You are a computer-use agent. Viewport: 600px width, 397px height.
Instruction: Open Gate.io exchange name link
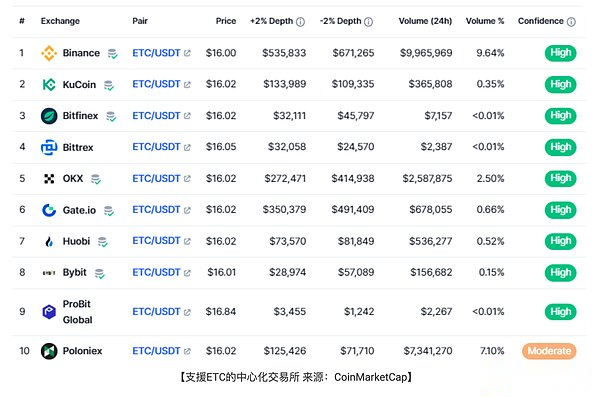coord(79,210)
